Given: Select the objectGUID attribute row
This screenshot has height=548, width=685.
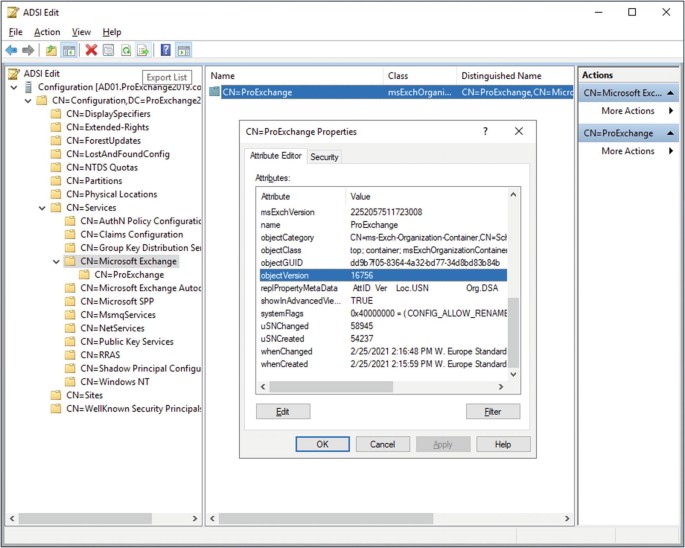Looking at the screenshot, I should pos(383,263).
